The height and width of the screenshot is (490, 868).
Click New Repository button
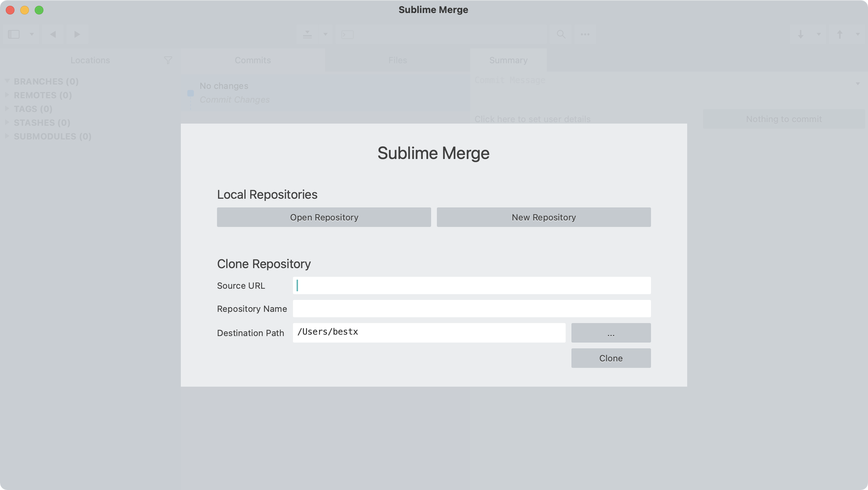(544, 217)
